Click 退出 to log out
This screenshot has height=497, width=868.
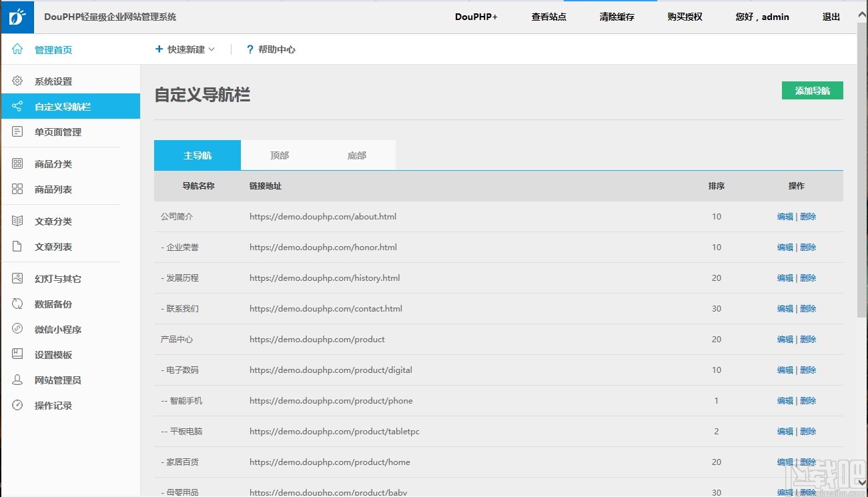tap(831, 17)
